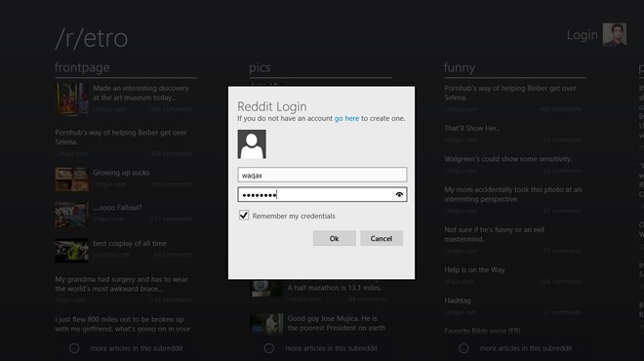Open 'Hashtag' post in funny
This screenshot has width=644, height=361.
[x=457, y=301]
